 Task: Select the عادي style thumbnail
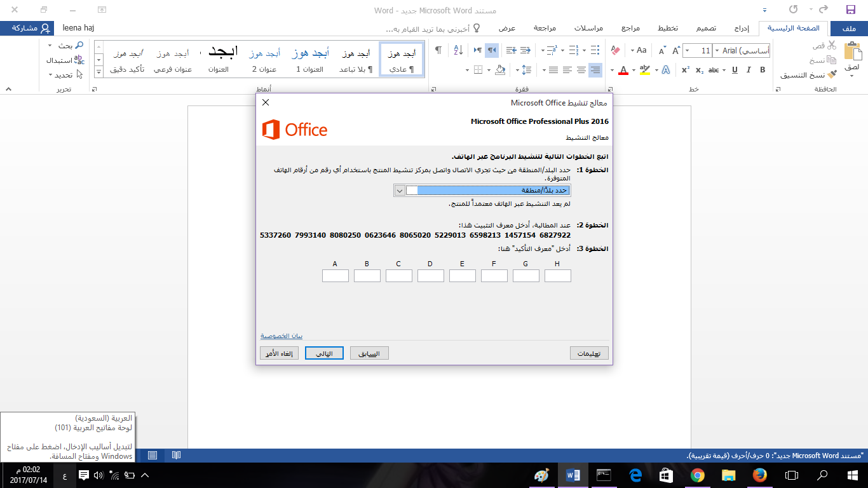tap(402, 59)
